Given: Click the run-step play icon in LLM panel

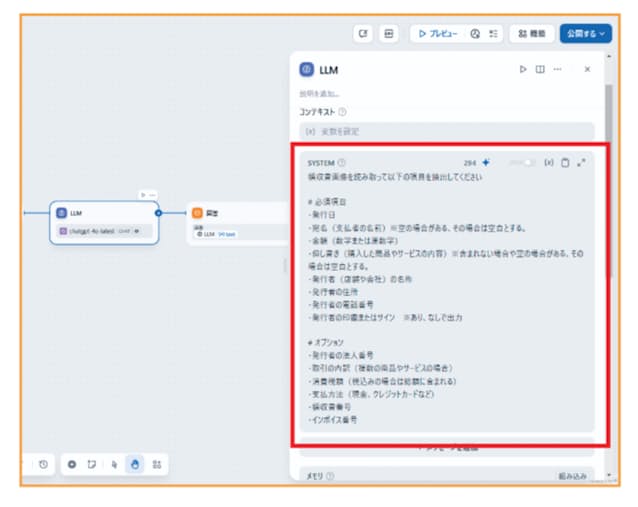Looking at the screenshot, I should click(522, 69).
